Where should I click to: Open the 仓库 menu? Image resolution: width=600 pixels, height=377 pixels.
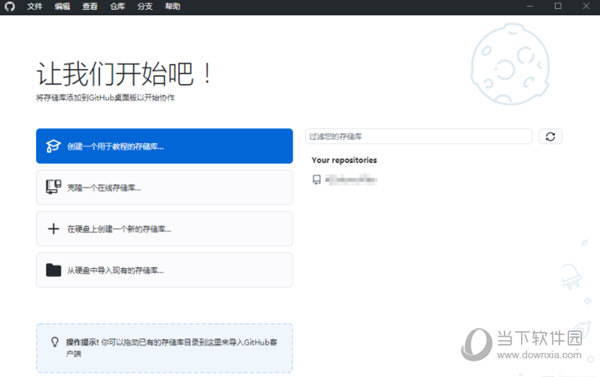click(117, 7)
